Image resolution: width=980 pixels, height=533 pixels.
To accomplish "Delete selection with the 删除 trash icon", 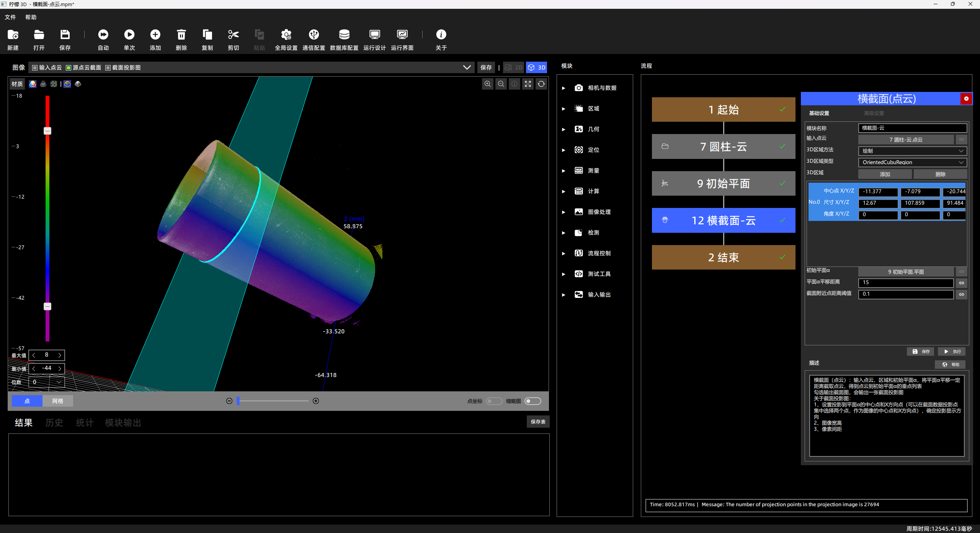I will click(x=181, y=35).
